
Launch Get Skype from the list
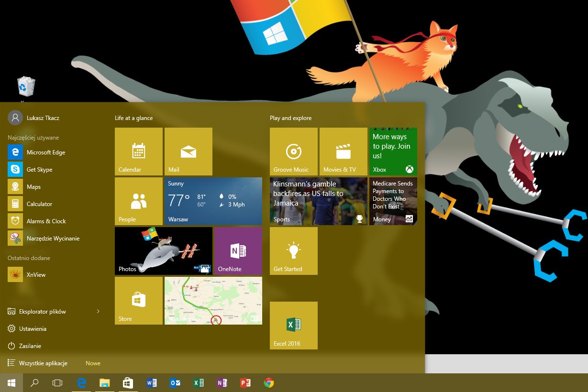tap(54, 169)
